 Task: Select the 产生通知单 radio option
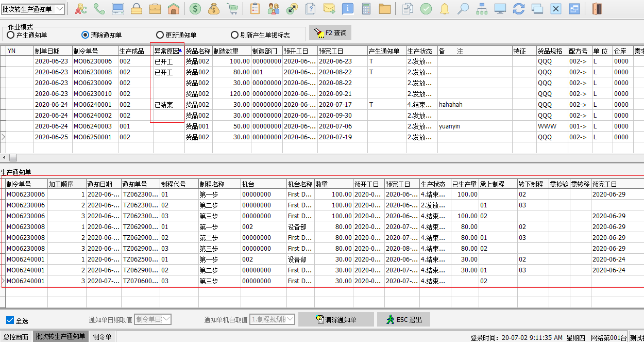click(x=10, y=35)
